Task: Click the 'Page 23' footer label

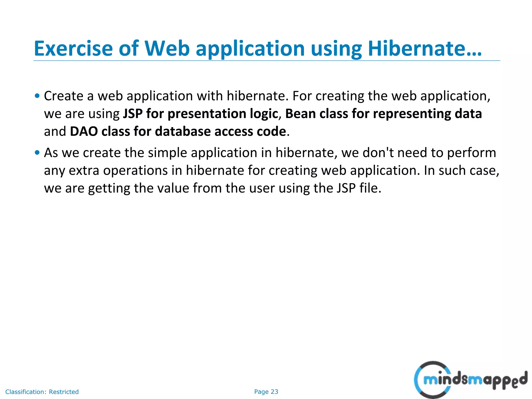Action: pos(266,392)
